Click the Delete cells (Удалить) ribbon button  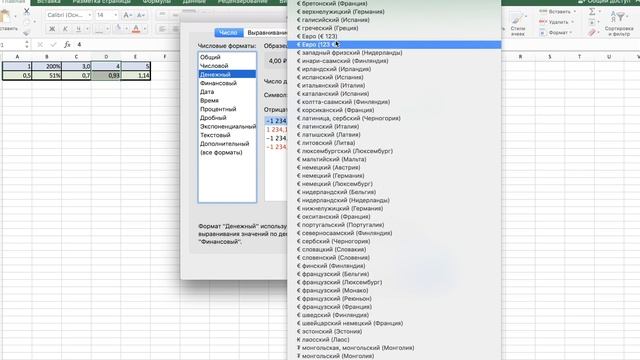[x=557, y=22]
